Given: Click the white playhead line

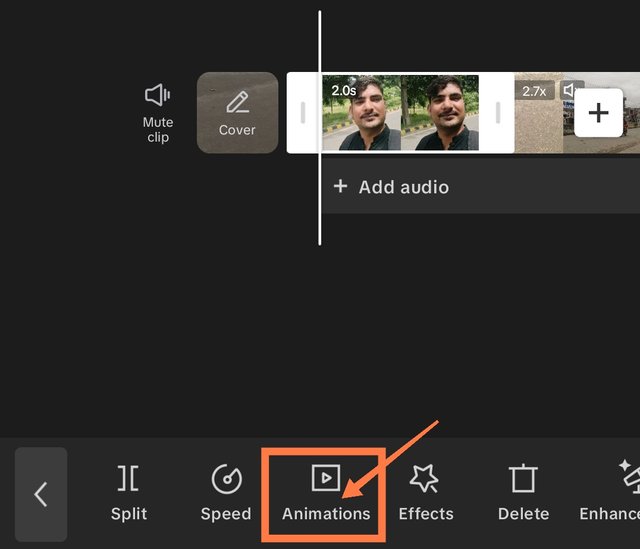Looking at the screenshot, I should pyautogui.click(x=320, y=128).
